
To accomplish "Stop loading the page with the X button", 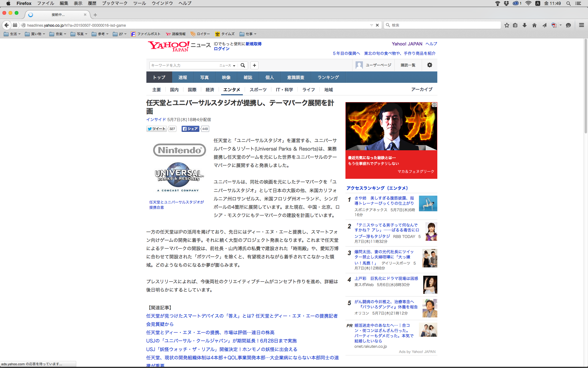I will pos(377,25).
